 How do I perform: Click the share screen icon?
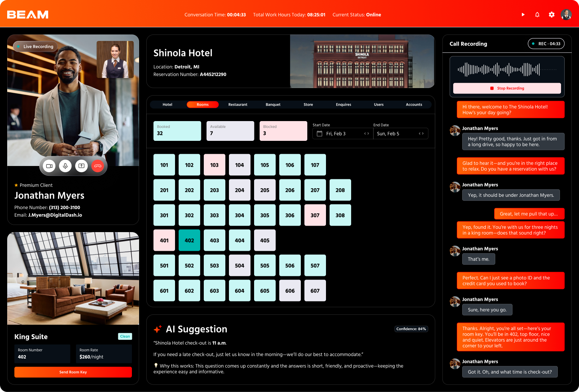82,166
